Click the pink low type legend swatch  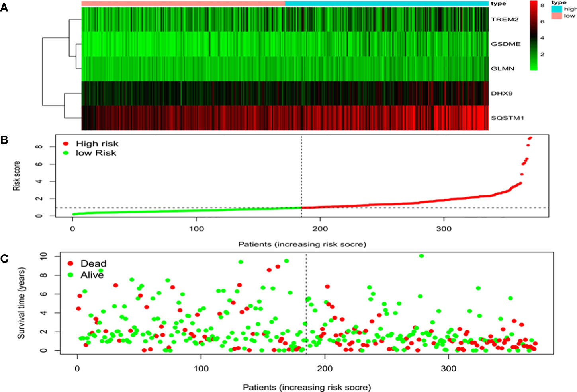pos(556,16)
